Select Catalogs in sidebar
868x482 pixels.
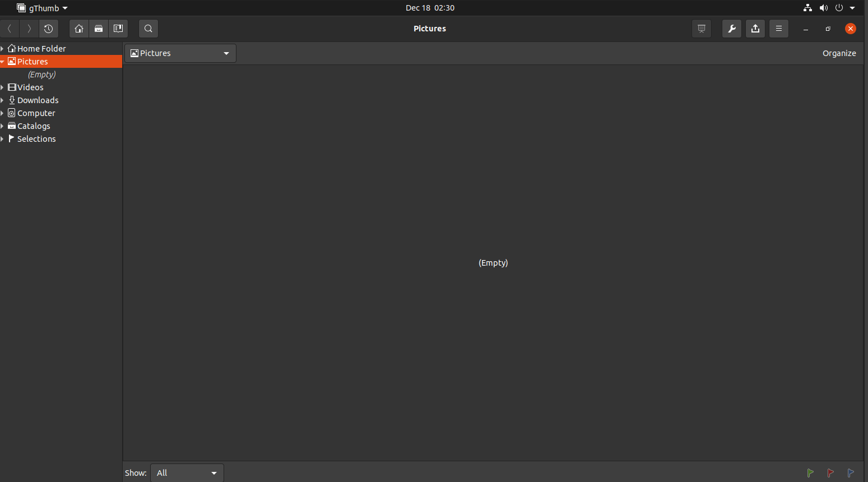pos(61,126)
